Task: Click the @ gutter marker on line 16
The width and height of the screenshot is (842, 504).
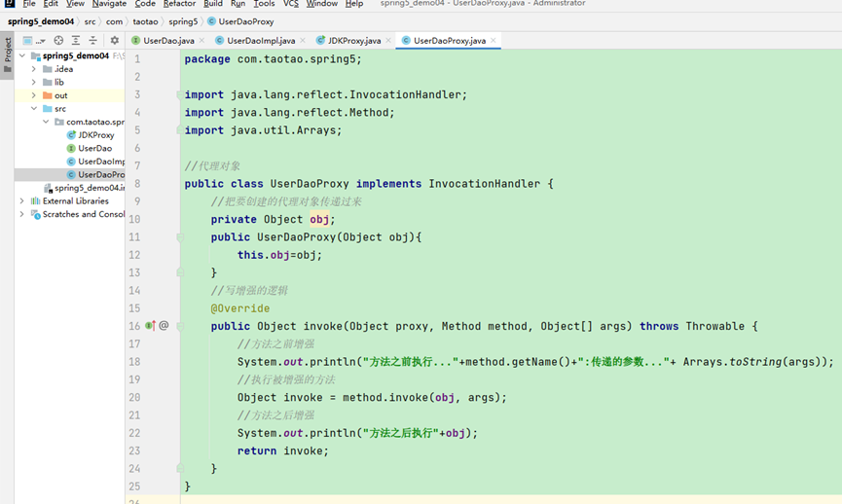Action: [x=164, y=326]
